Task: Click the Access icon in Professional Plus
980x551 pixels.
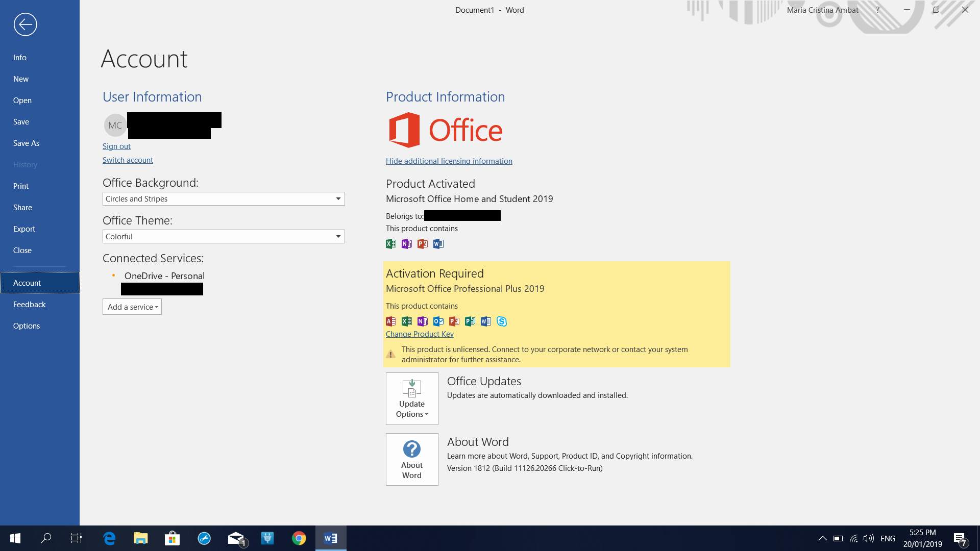Action: (391, 321)
